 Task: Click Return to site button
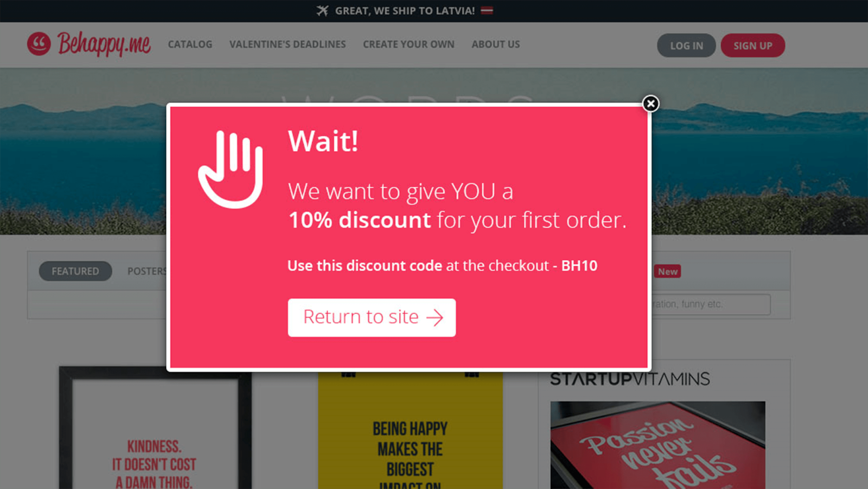click(372, 317)
